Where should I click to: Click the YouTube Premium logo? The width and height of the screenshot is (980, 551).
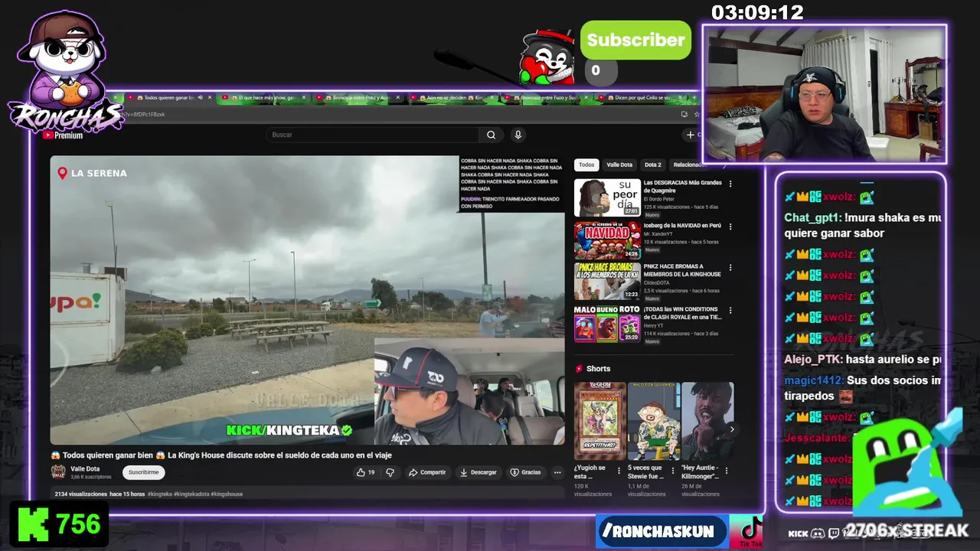click(63, 135)
